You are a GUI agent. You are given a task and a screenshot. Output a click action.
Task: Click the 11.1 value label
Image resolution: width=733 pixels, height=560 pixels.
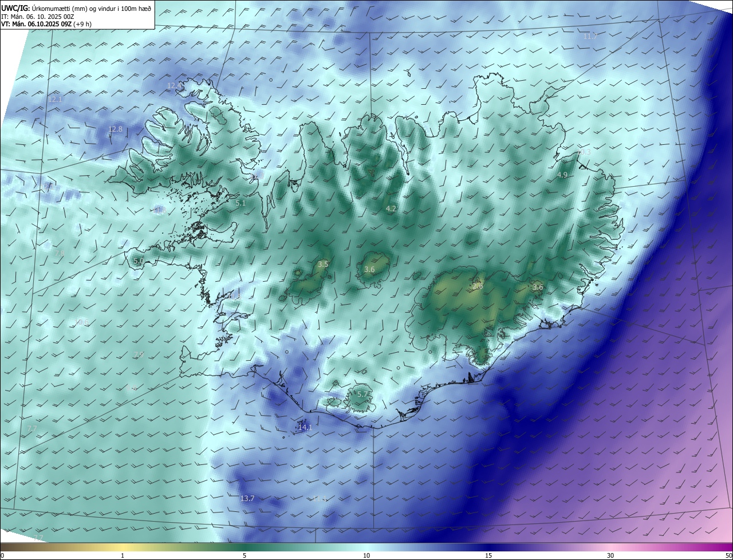coord(320,499)
